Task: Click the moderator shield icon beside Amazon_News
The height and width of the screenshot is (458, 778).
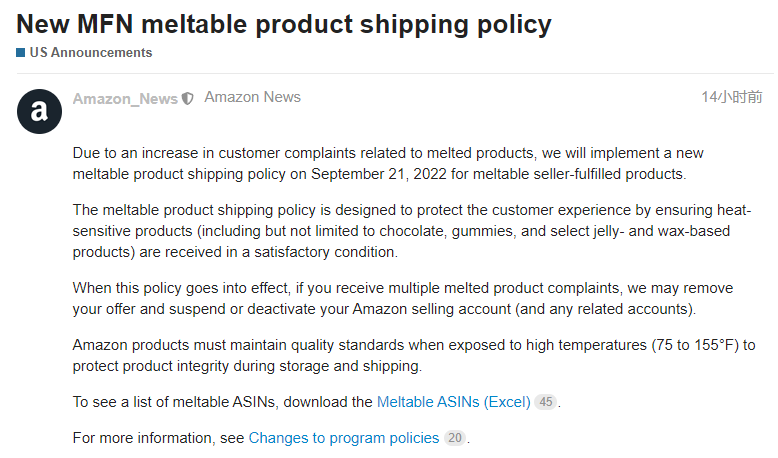Action: click(x=187, y=99)
